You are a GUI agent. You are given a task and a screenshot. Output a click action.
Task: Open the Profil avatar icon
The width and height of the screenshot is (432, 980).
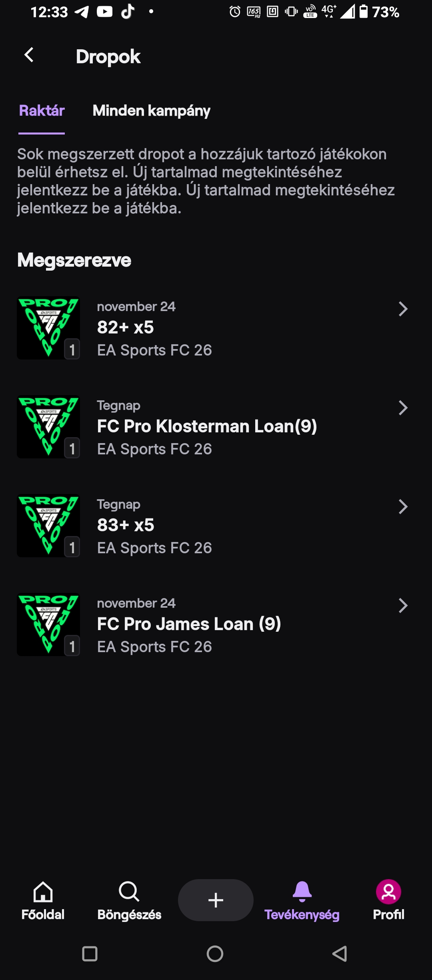click(x=388, y=892)
